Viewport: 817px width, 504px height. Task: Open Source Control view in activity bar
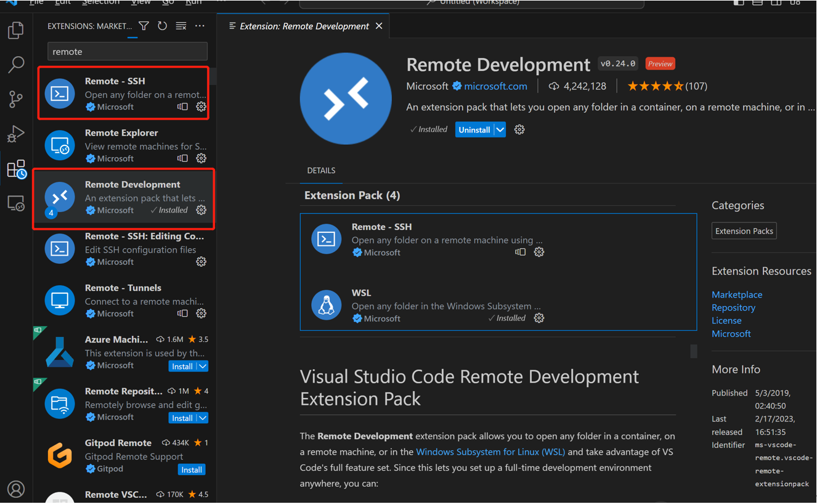tap(16, 99)
